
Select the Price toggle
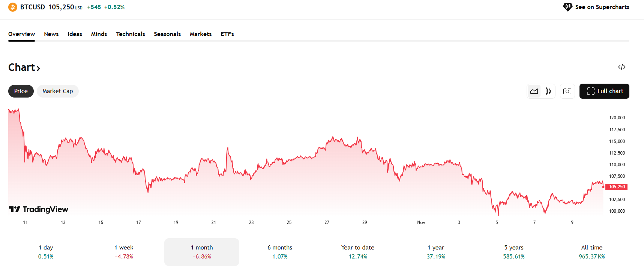(21, 91)
